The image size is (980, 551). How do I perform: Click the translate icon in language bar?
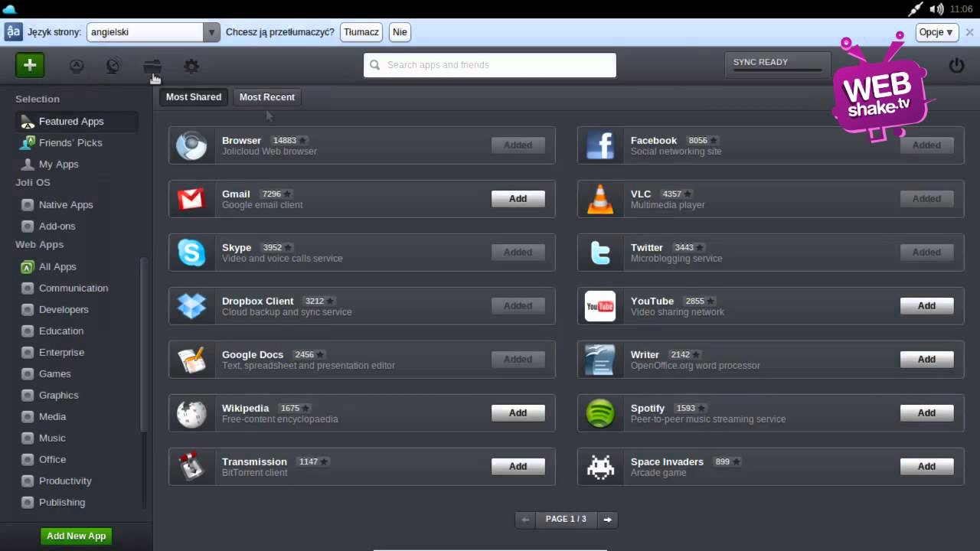pos(13,32)
